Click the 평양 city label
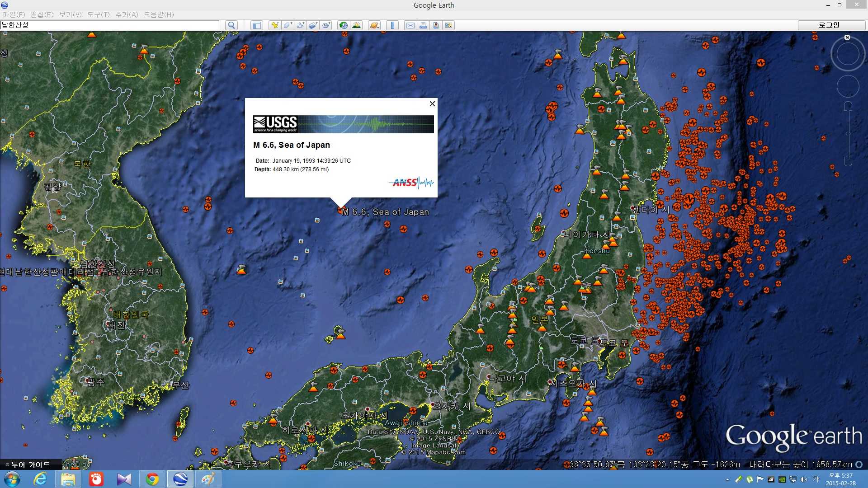Screen dimensions: 868x488 [x=53, y=186]
